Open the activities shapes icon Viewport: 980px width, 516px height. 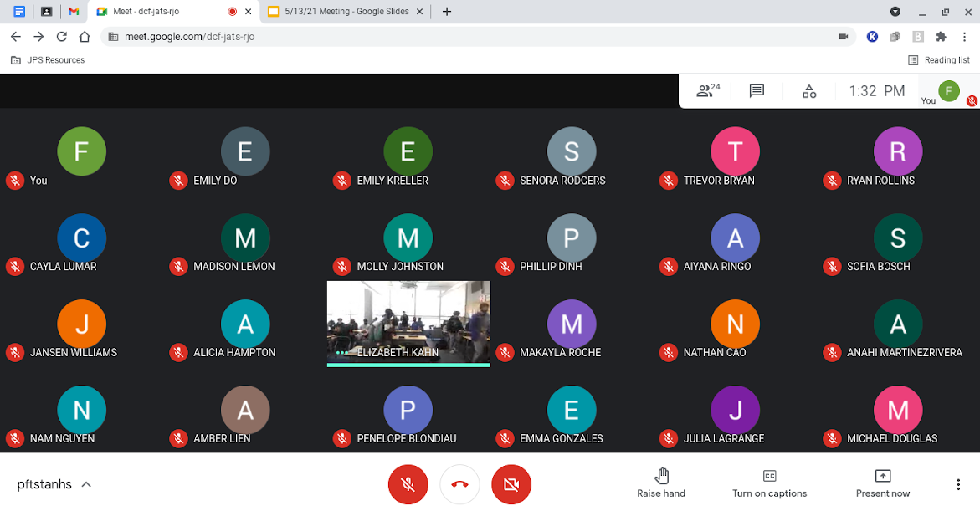pyautogui.click(x=809, y=91)
